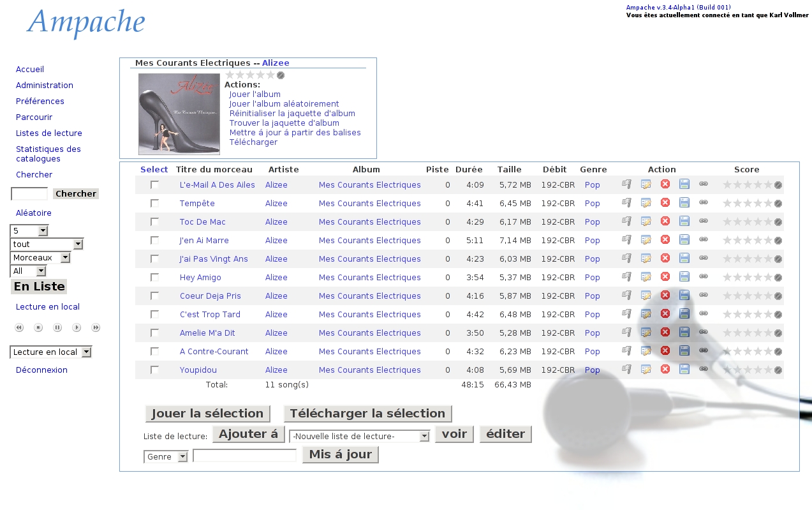Click Télécharger la sélection button
Viewport: 812px width, 510px height.
pyautogui.click(x=367, y=414)
